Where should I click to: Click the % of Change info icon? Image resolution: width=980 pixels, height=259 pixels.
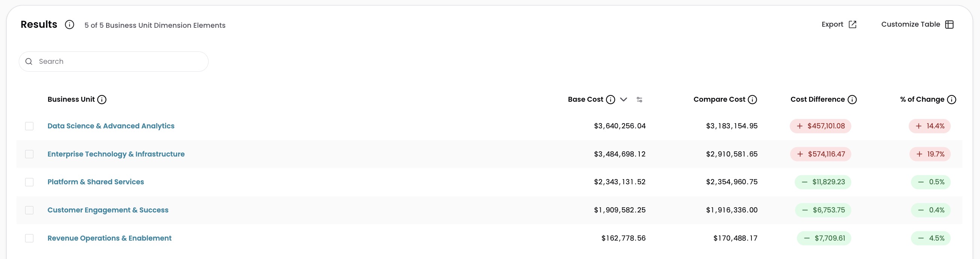951,99
